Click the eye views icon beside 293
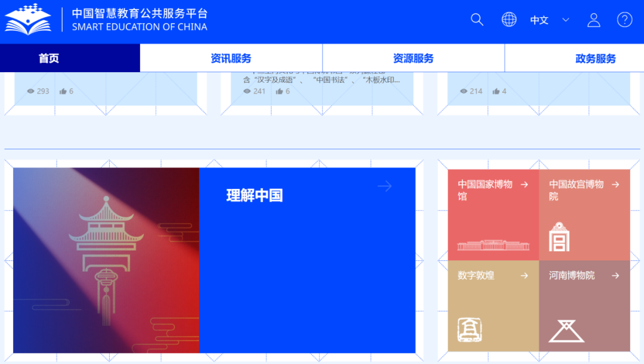644x364 pixels. [x=30, y=91]
